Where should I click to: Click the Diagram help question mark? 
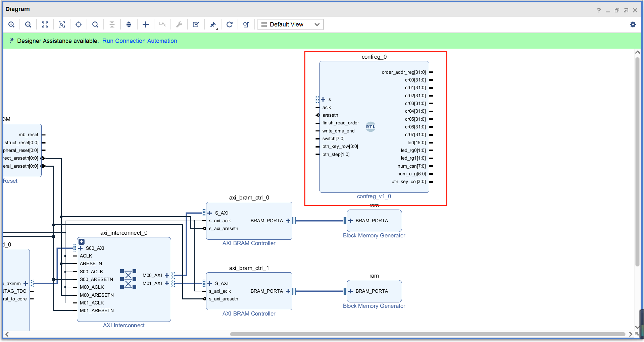pyautogui.click(x=599, y=10)
